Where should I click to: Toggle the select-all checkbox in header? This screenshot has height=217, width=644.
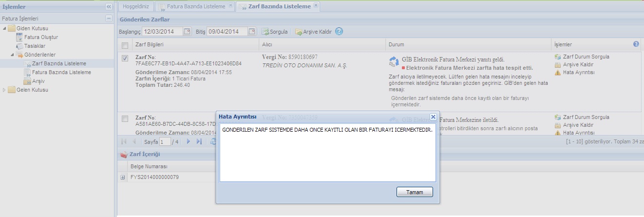pyautogui.click(x=125, y=45)
